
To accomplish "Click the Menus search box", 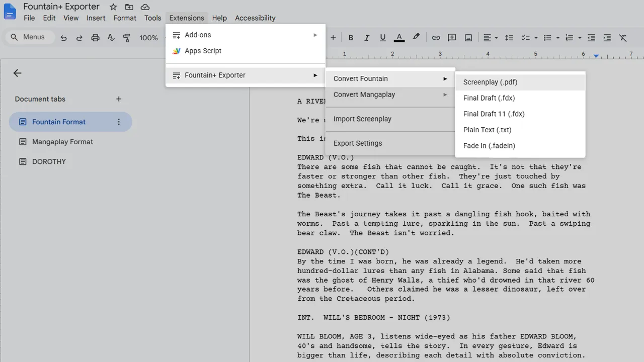I will click(30, 37).
